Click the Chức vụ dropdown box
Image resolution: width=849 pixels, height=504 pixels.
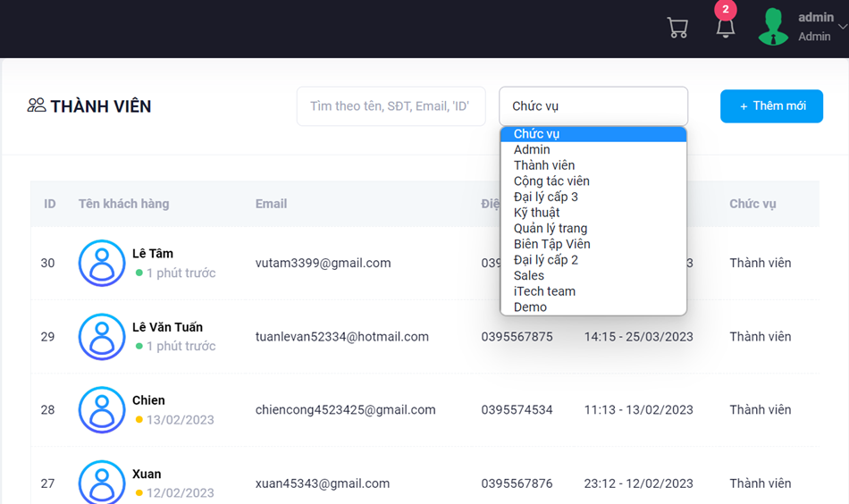pyautogui.click(x=593, y=106)
